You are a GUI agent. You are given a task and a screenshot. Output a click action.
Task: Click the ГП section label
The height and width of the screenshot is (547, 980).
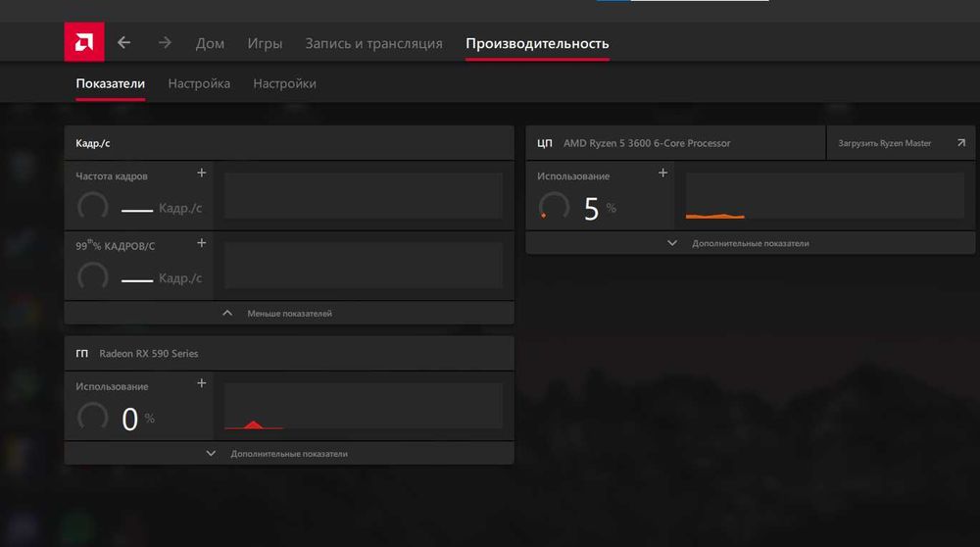point(82,353)
